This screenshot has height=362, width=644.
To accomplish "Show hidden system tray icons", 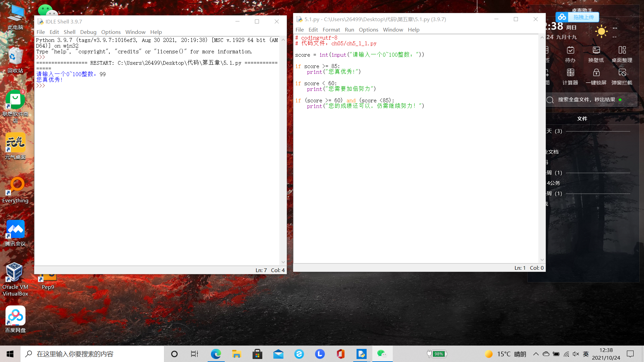I will [536, 354].
